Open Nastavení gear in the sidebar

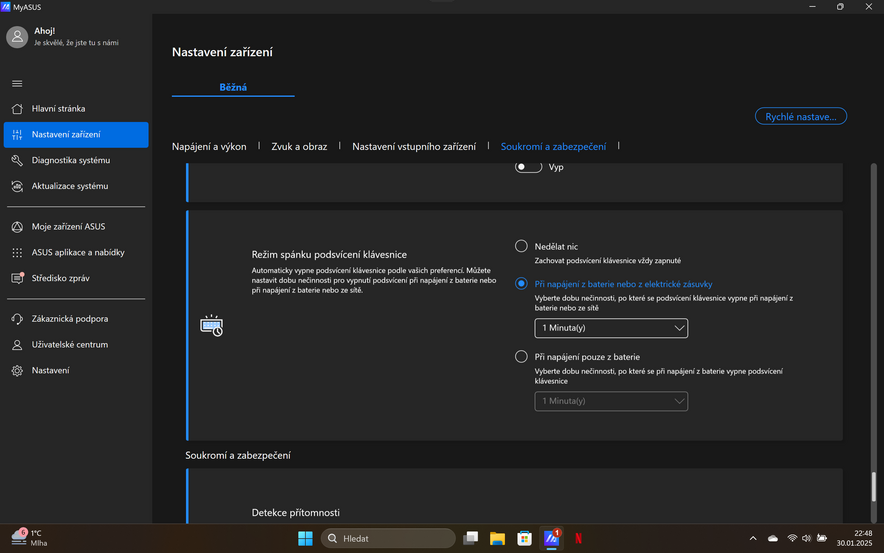[x=17, y=371]
